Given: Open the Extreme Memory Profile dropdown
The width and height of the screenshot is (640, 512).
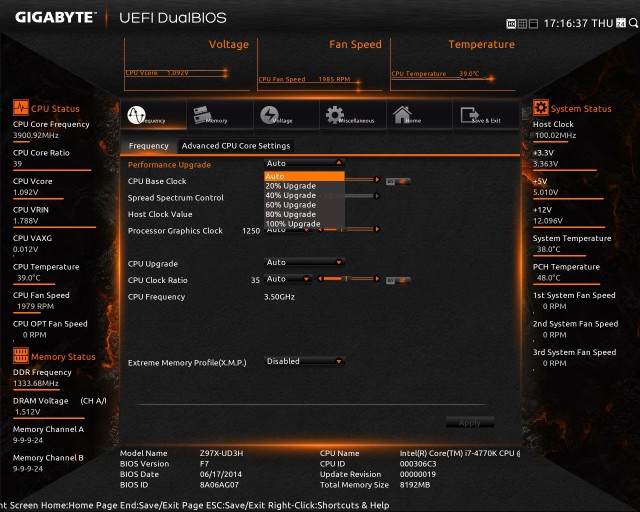Looking at the screenshot, I should (304, 361).
